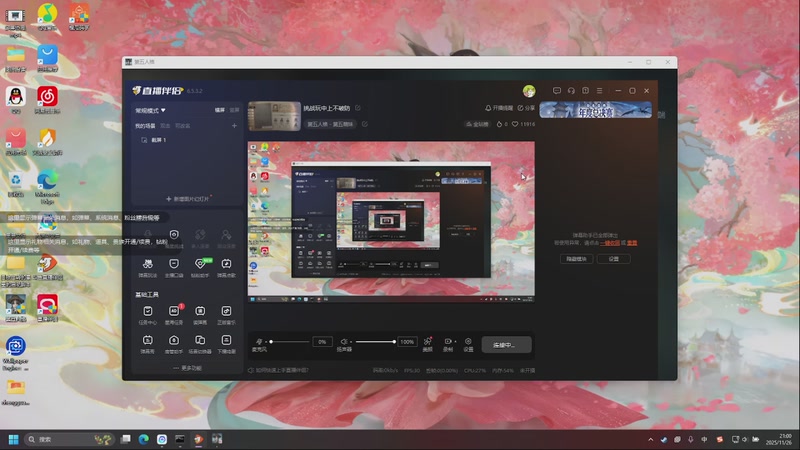Click the orange 重置 link
The height and width of the screenshot is (450, 800).
pyautogui.click(x=632, y=243)
